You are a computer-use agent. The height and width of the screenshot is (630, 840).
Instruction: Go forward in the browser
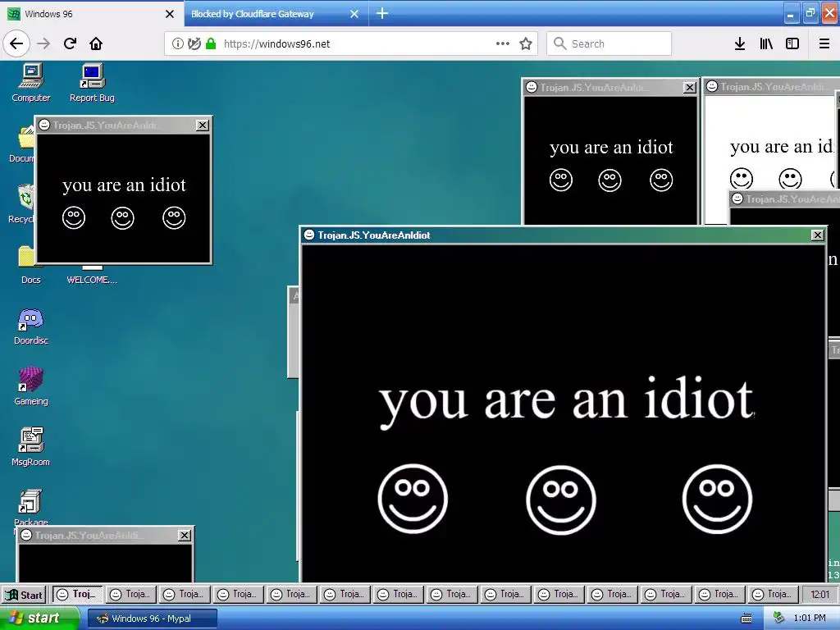43,43
